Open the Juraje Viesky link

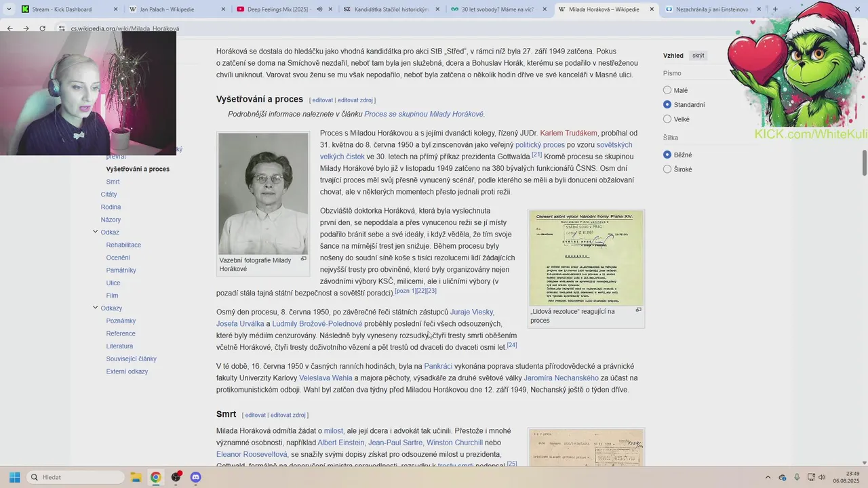472,312
